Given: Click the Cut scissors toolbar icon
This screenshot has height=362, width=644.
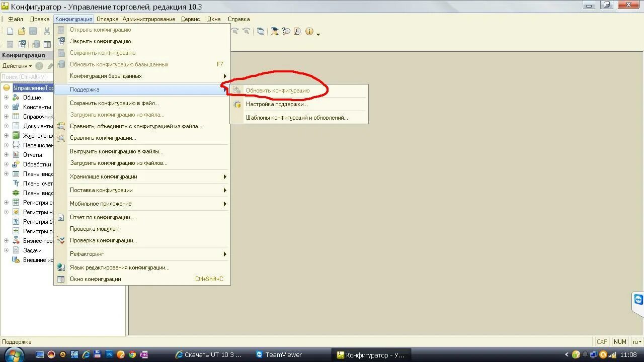Looking at the screenshot, I should [x=47, y=31].
